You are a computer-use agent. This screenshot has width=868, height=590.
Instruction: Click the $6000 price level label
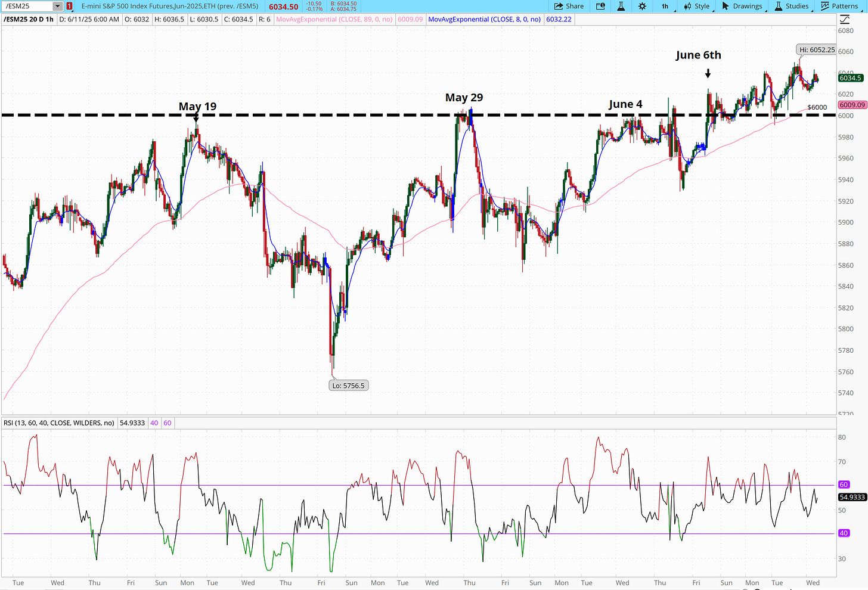pyautogui.click(x=817, y=107)
